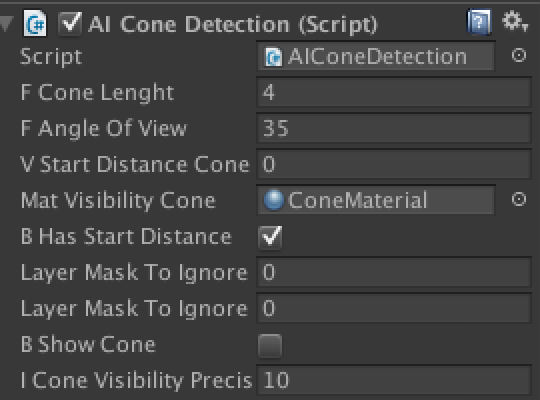540x400 pixels.
Task: Disable the AI Cone Detection component checkbox
Action: point(70,23)
